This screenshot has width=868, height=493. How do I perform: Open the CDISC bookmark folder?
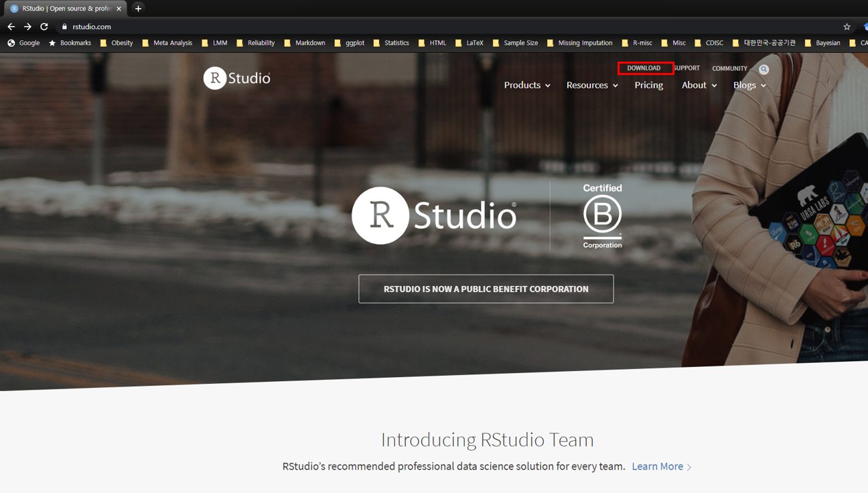[x=709, y=43]
